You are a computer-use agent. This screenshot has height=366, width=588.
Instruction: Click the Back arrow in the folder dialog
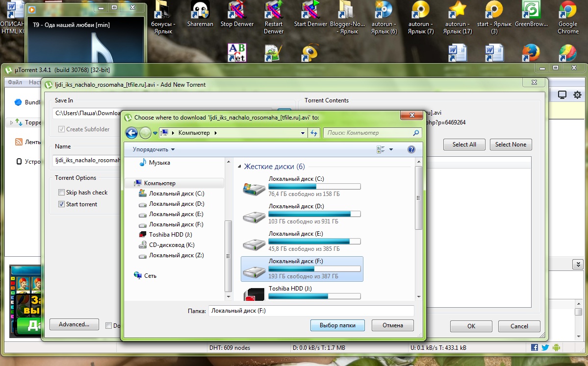(x=131, y=133)
